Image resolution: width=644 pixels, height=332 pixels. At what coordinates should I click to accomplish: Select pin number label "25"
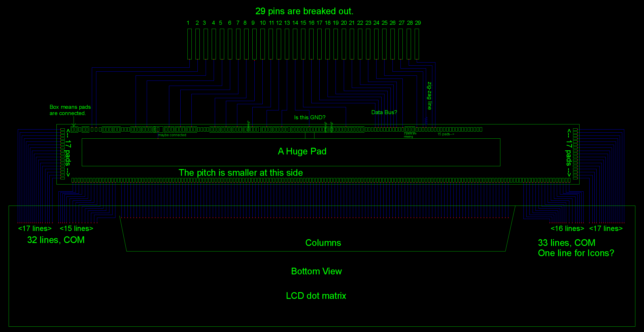tap(384, 23)
